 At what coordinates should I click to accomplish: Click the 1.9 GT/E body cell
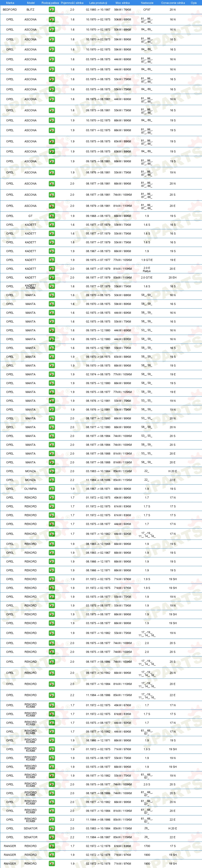pyautogui.click(x=147, y=260)
